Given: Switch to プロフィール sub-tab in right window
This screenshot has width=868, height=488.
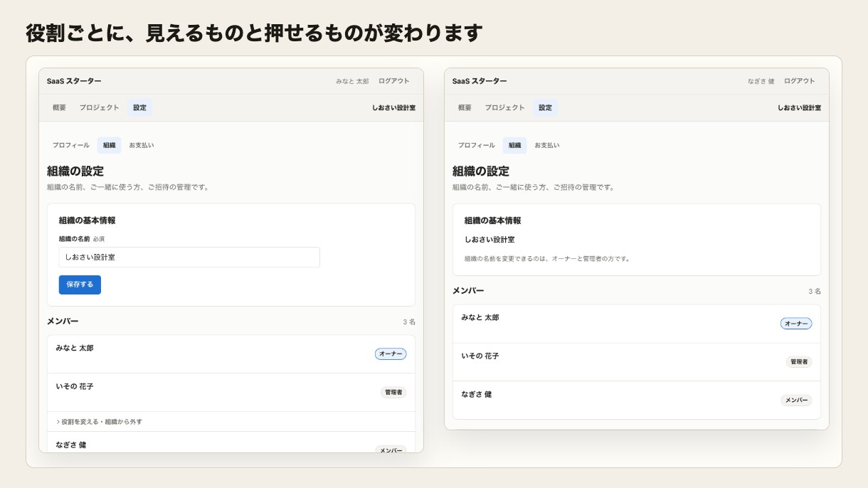Looking at the screenshot, I should [476, 145].
